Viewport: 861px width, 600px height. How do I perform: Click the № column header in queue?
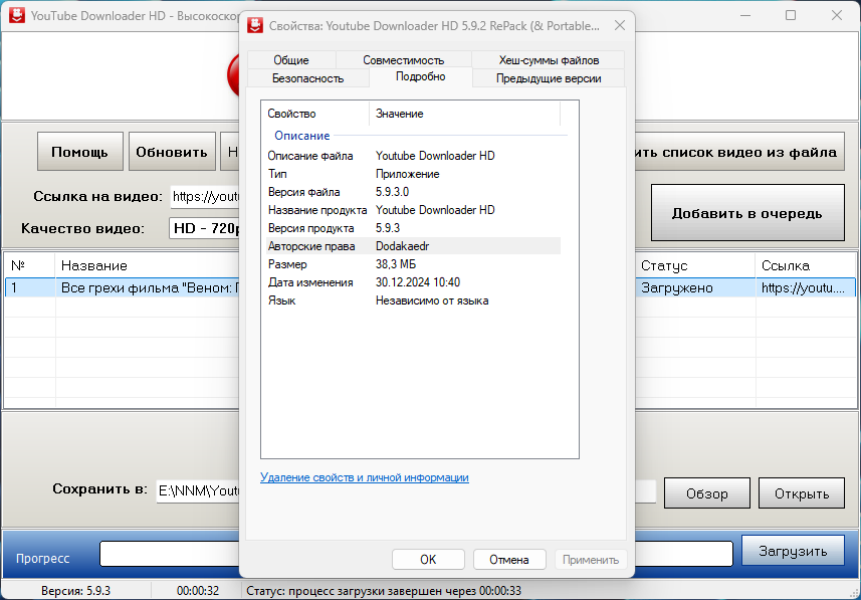point(30,266)
